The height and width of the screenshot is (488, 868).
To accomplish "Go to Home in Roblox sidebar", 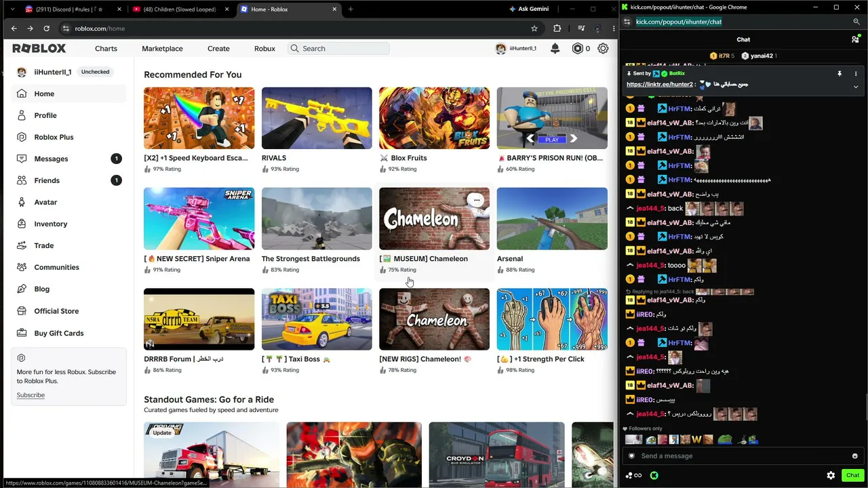I will (x=68, y=94).
